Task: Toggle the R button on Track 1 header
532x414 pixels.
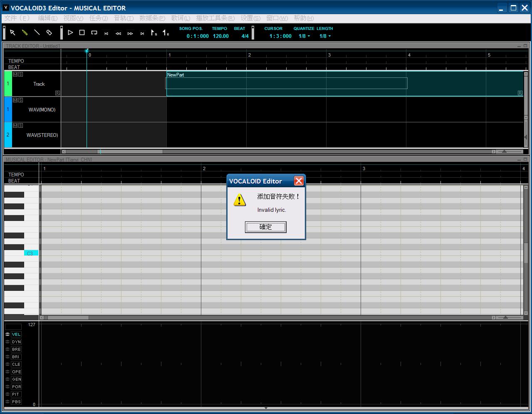Action: (57, 93)
